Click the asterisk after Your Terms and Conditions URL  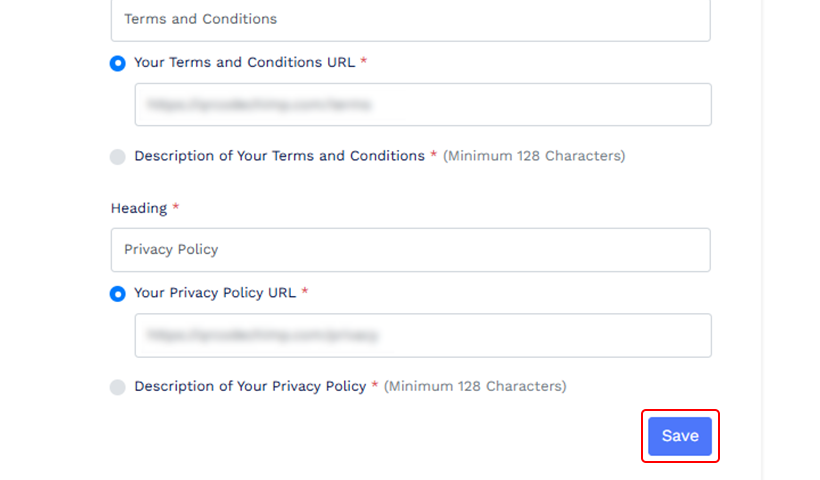click(x=363, y=61)
